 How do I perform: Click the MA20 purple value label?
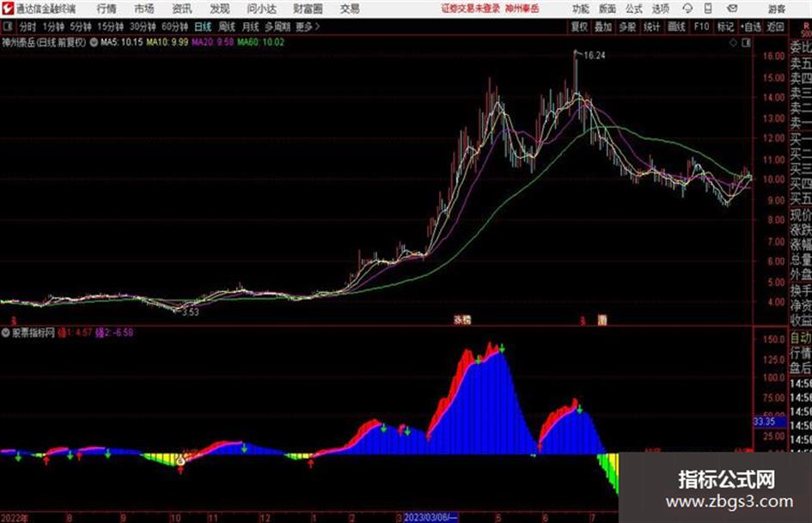click(x=212, y=42)
